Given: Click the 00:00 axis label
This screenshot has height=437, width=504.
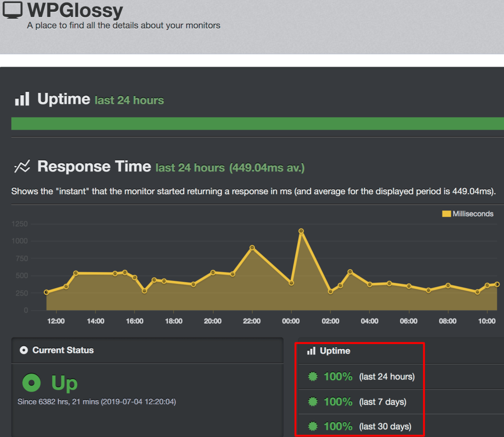Looking at the screenshot, I should pyautogui.click(x=291, y=321).
